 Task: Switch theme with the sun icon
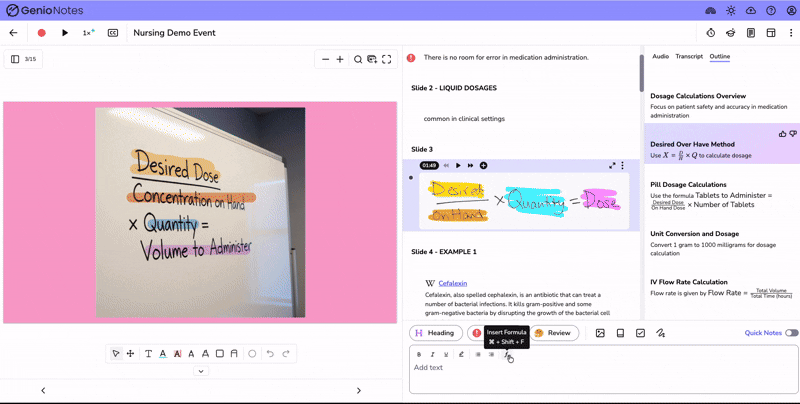(731, 10)
